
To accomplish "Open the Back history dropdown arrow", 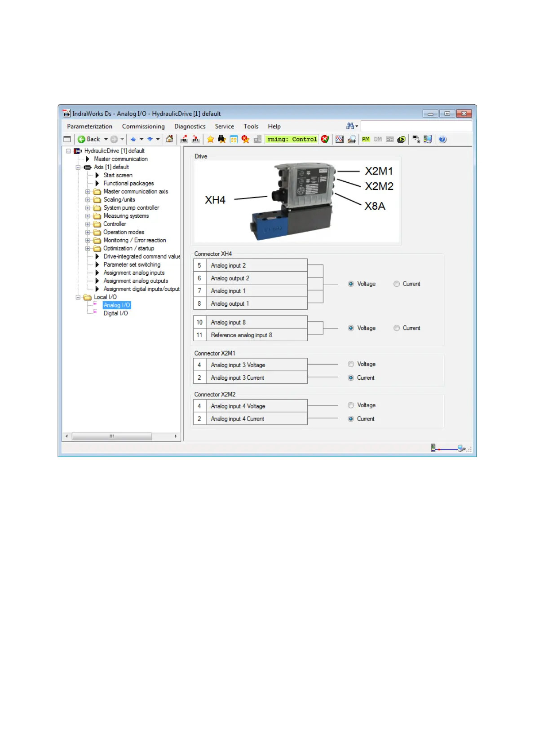I will pyautogui.click(x=106, y=139).
